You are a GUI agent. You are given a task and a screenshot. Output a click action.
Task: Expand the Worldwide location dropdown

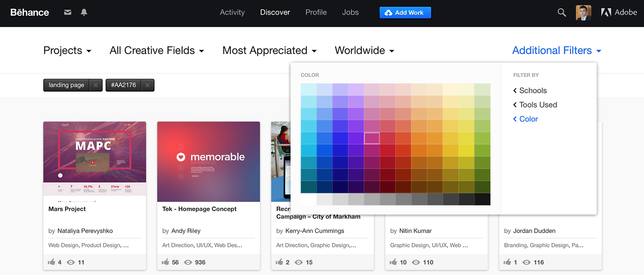click(364, 50)
